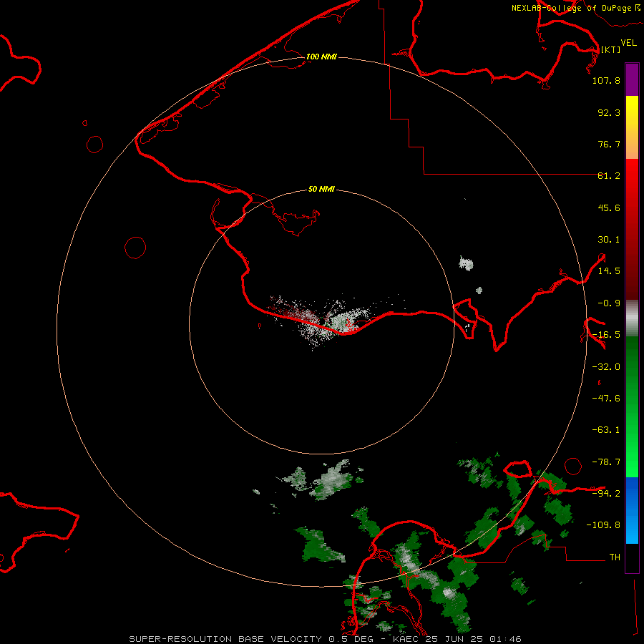
Task: Click the -32.0 velocity scale value
Action: click(x=606, y=367)
